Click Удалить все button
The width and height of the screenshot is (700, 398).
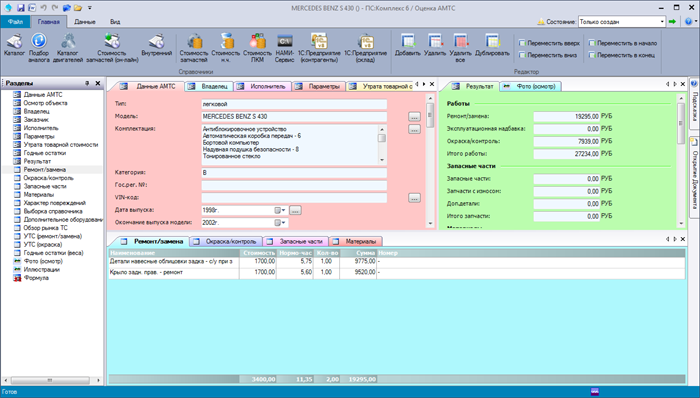pos(460,47)
